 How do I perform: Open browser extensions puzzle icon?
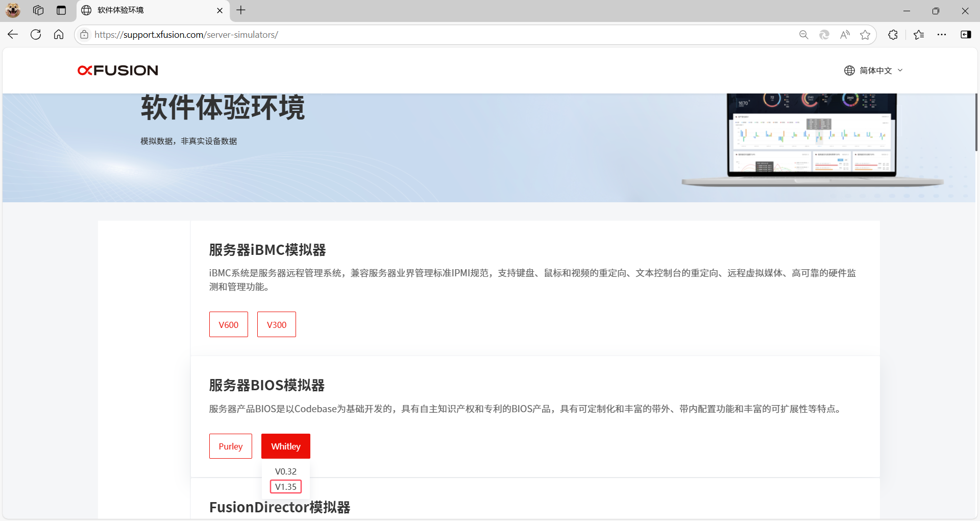893,34
